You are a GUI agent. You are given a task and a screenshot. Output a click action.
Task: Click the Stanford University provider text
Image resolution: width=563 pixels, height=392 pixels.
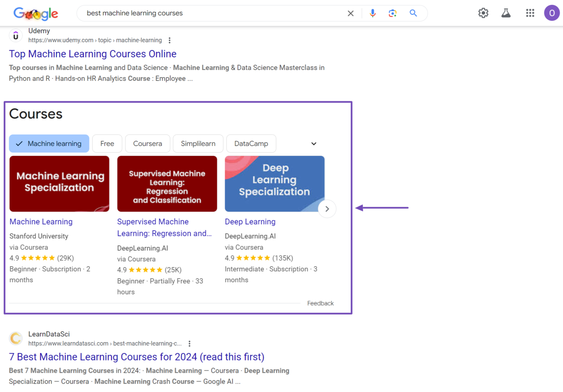39,236
